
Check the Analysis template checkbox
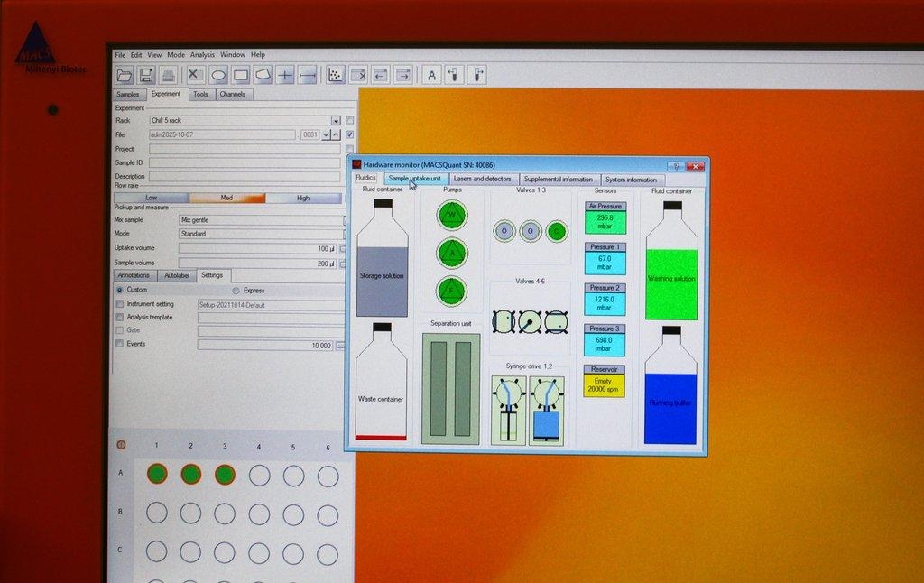(x=120, y=317)
